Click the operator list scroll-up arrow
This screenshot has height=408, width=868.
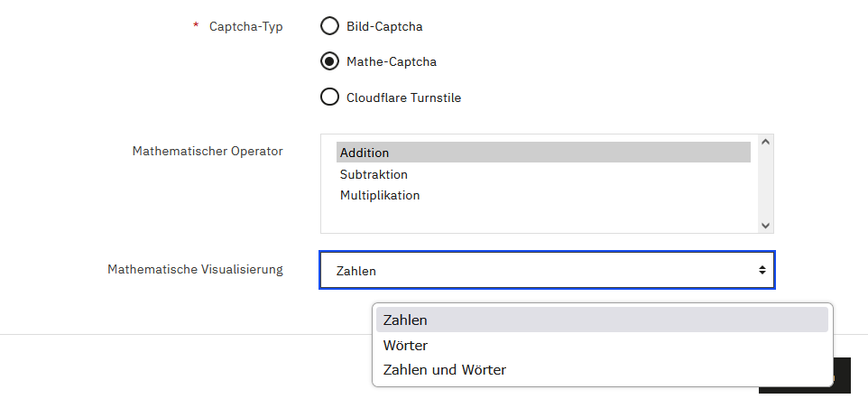(765, 142)
